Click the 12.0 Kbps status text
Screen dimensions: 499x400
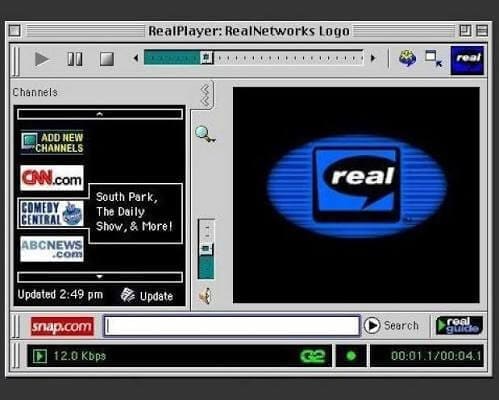tap(80, 356)
